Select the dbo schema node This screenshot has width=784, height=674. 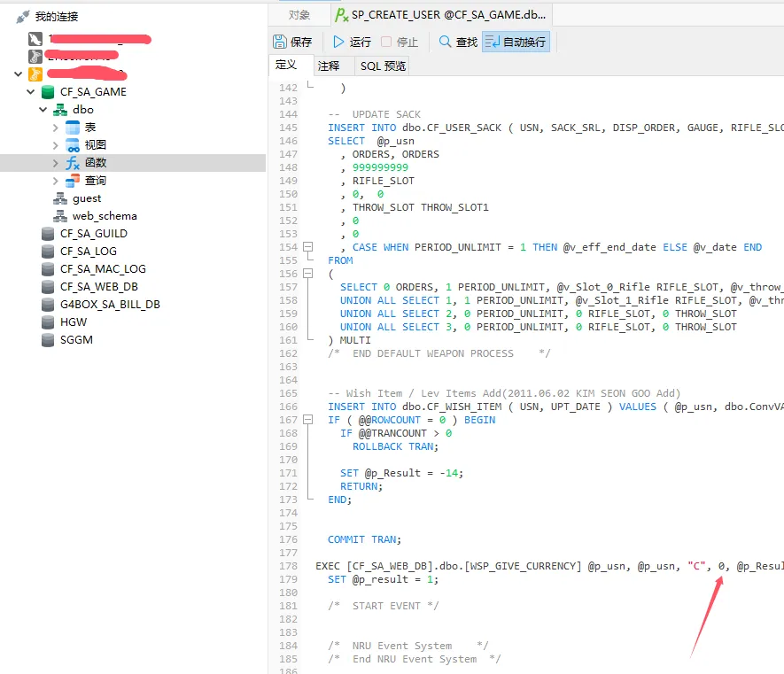coord(82,110)
